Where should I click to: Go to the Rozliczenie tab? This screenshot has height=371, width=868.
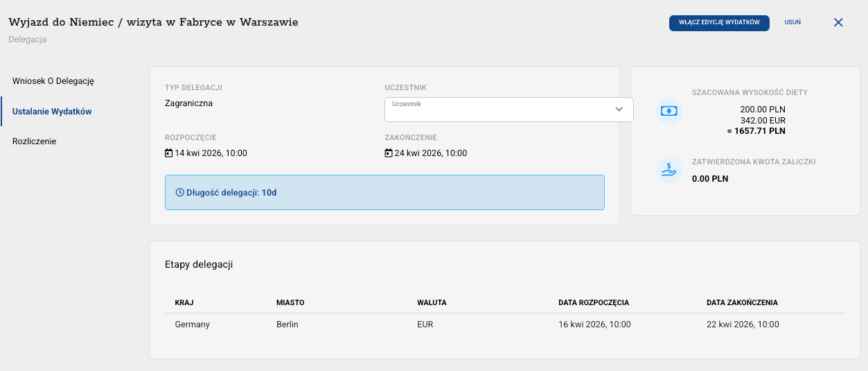(34, 141)
